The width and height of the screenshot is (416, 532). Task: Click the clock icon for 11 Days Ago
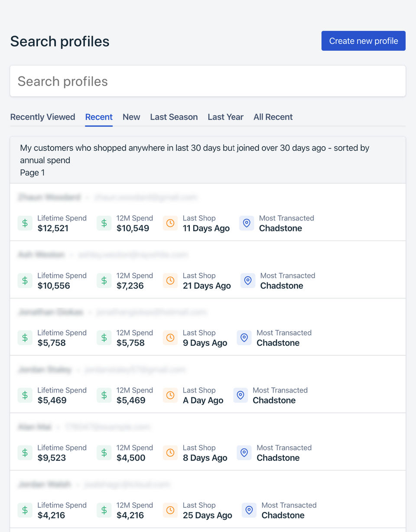click(170, 224)
